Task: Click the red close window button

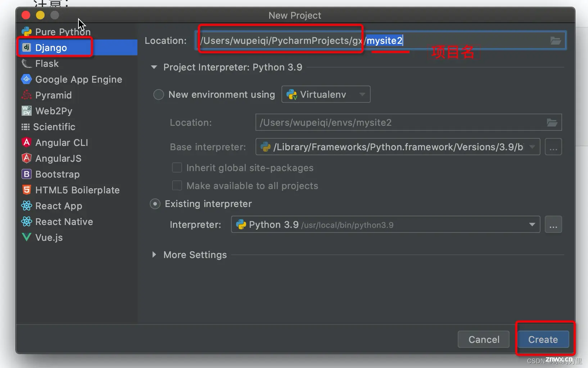Action: click(26, 15)
